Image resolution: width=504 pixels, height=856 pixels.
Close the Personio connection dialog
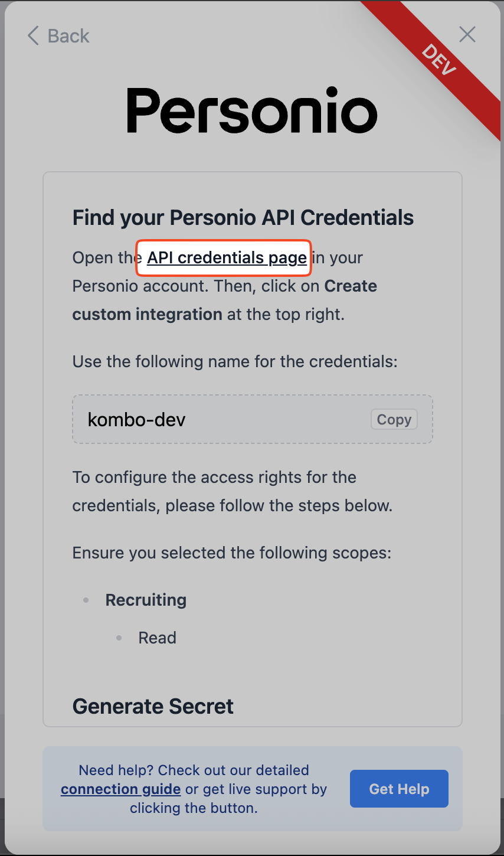(467, 35)
